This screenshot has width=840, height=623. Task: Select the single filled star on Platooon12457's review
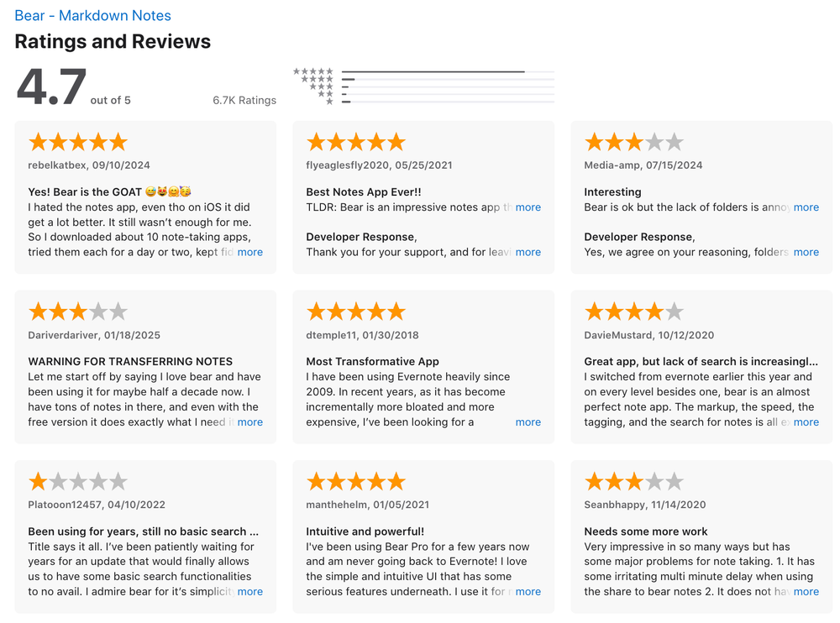point(36,480)
